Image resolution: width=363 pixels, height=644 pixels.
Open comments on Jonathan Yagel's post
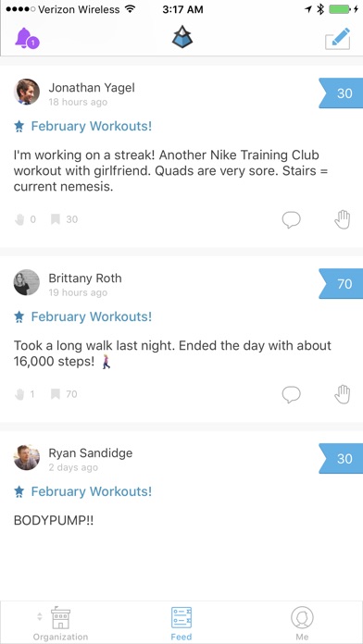pyautogui.click(x=291, y=219)
